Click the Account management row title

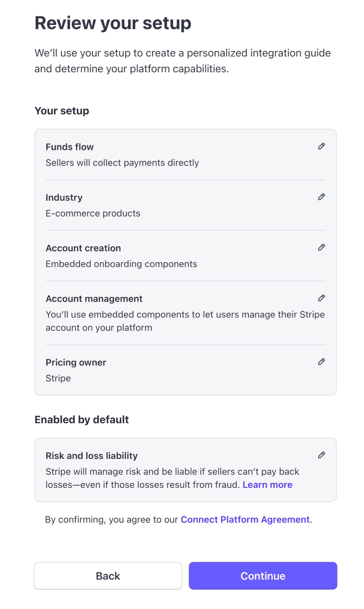coord(94,299)
